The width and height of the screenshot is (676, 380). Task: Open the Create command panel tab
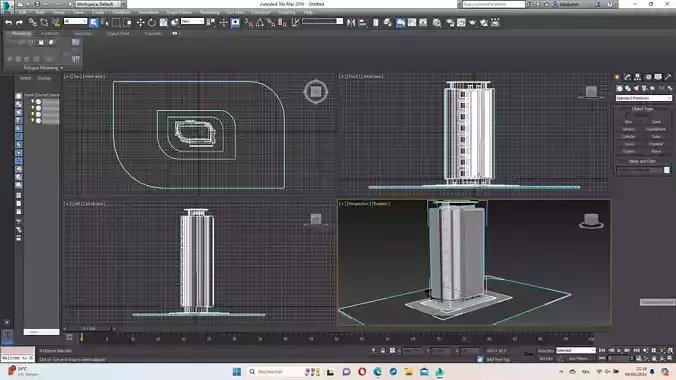click(x=617, y=77)
